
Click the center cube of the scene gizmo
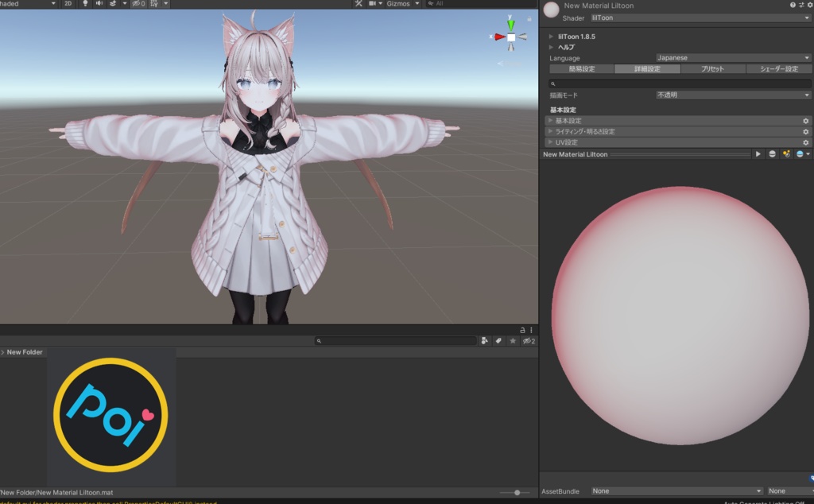pyautogui.click(x=511, y=37)
